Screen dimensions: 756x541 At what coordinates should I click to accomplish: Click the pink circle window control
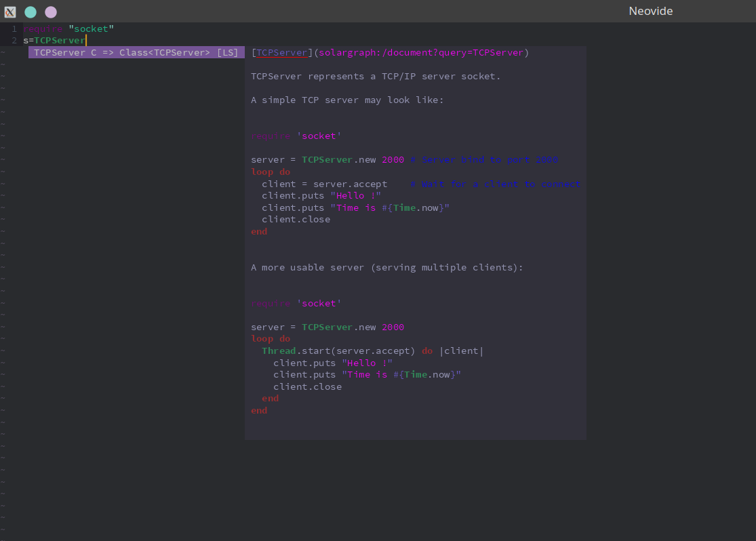click(49, 12)
